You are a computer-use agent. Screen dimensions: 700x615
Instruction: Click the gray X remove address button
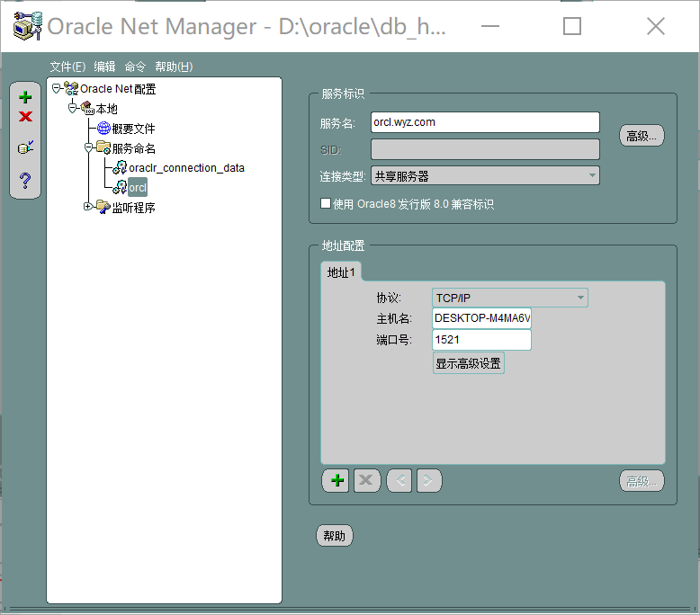[x=367, y=480]
